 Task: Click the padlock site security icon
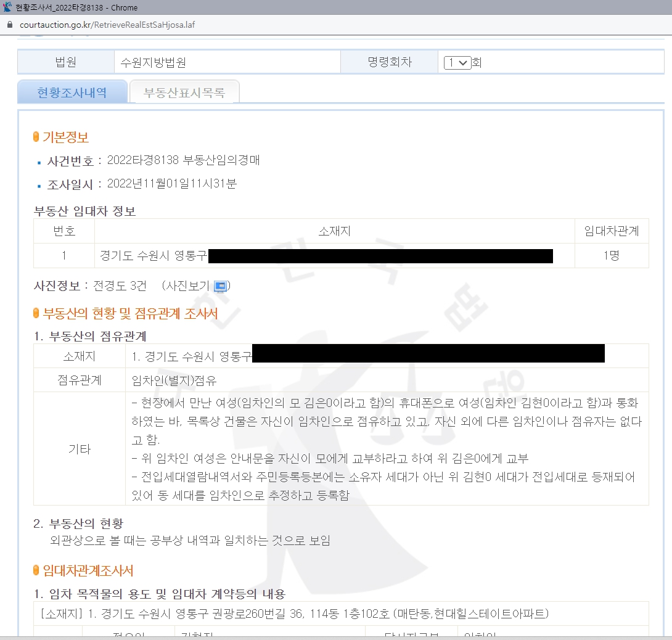pyautogui.click(x=10, y=25)
